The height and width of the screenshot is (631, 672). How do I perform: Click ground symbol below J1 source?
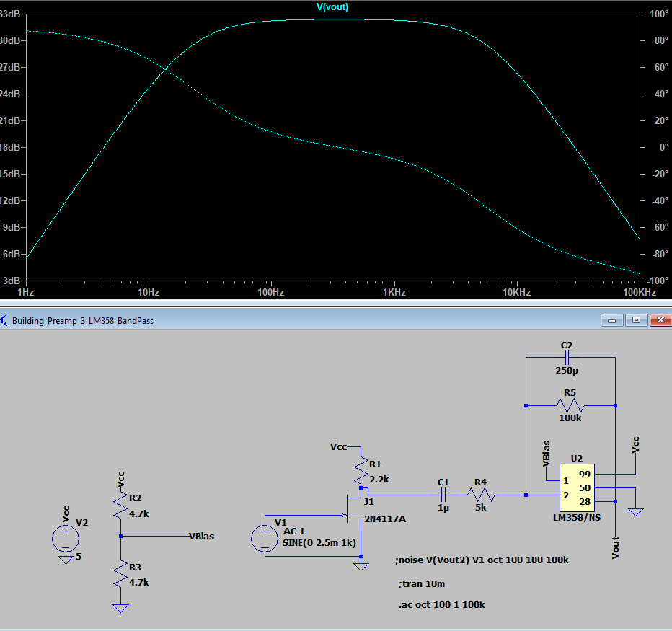(x=361, y=567)
